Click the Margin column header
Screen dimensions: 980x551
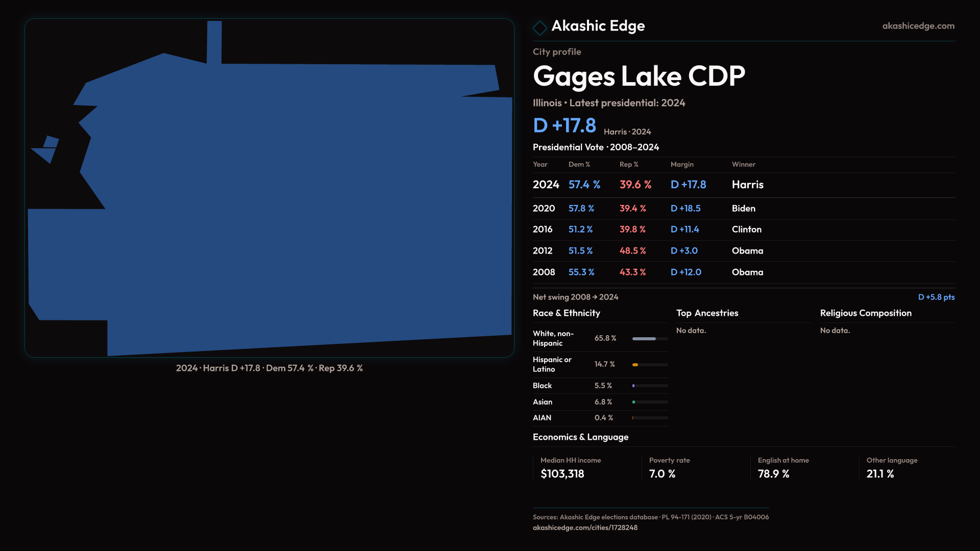point(682,164)
